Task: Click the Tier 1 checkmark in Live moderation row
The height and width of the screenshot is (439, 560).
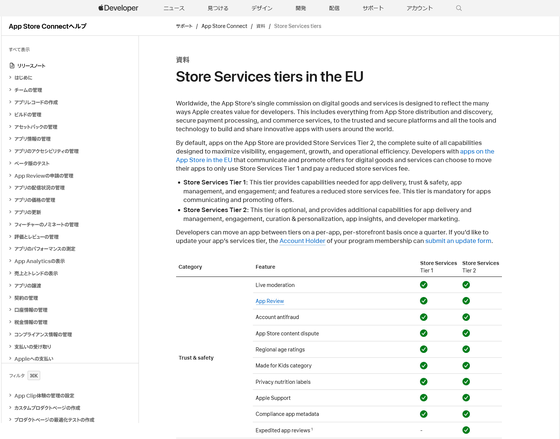Action: coord(424,285)
